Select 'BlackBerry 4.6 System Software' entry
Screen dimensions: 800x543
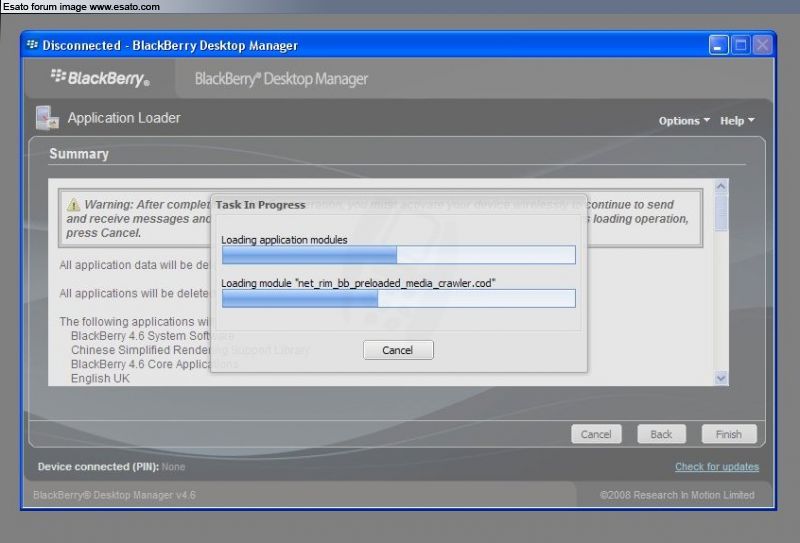(x=153, y=336)
